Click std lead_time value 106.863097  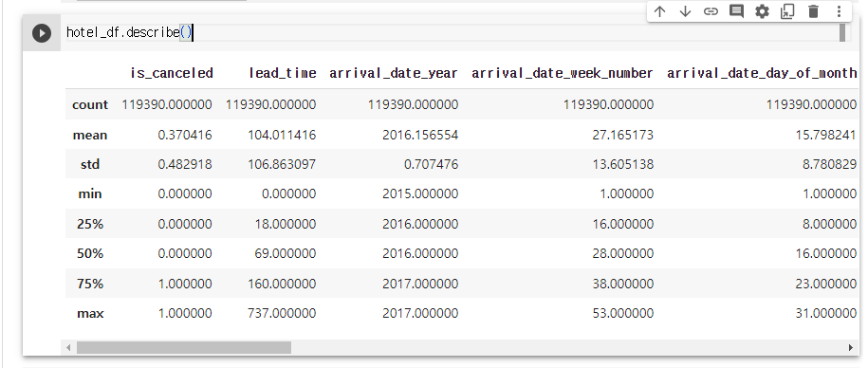(282, 164)
